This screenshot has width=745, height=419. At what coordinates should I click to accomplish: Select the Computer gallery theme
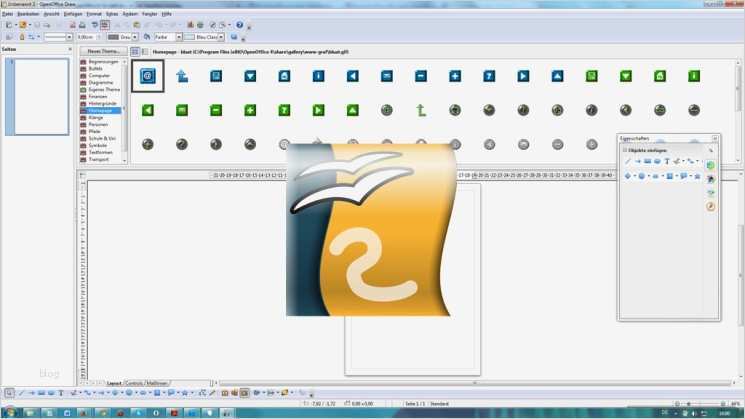point(99,76)
